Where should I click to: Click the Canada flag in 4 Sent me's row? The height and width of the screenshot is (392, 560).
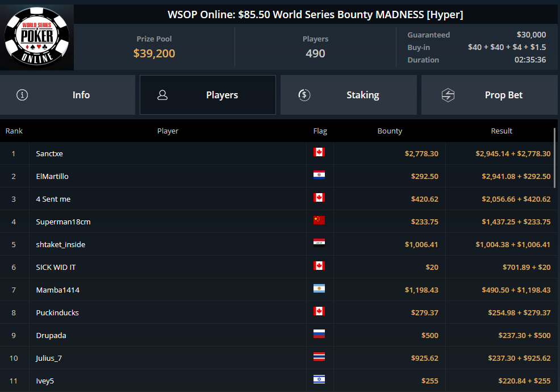[319, 198]
